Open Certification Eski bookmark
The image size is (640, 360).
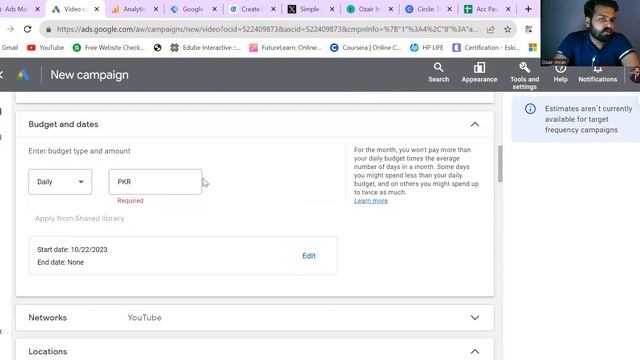486,48
